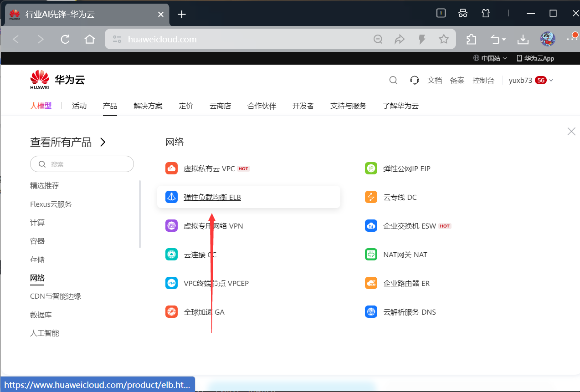Go to browser home page

point(90,40)
